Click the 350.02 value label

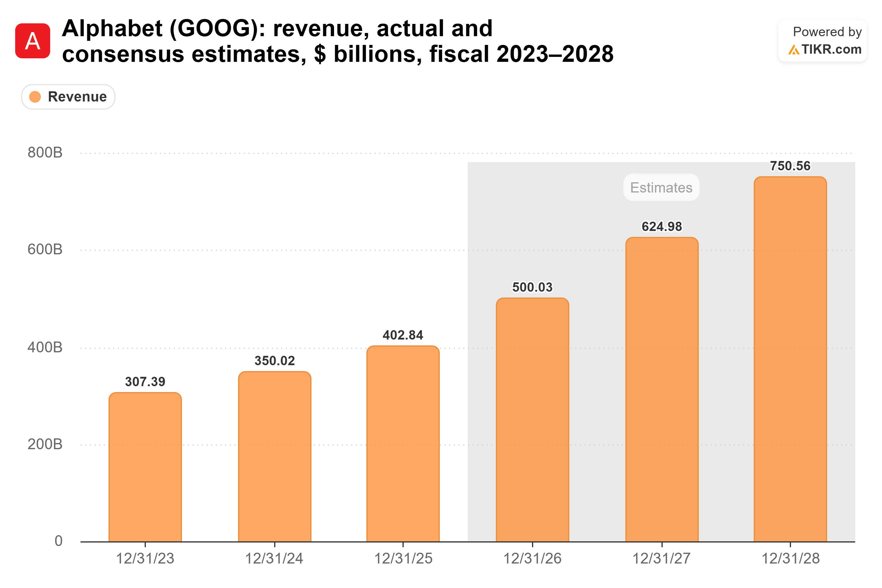pos(274,361)
